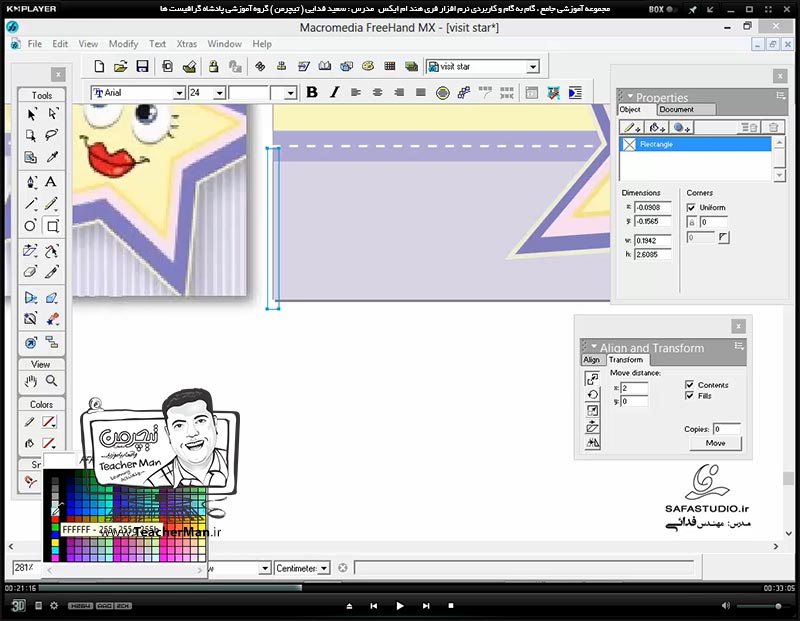
Task: Open the Help menu
Action: 262,44
